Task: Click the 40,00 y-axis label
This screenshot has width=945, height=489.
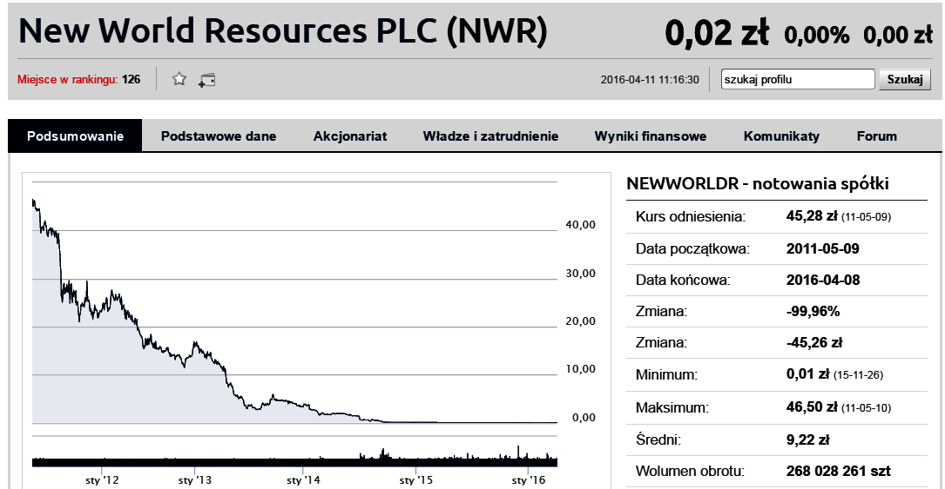Action: point(581,225)
